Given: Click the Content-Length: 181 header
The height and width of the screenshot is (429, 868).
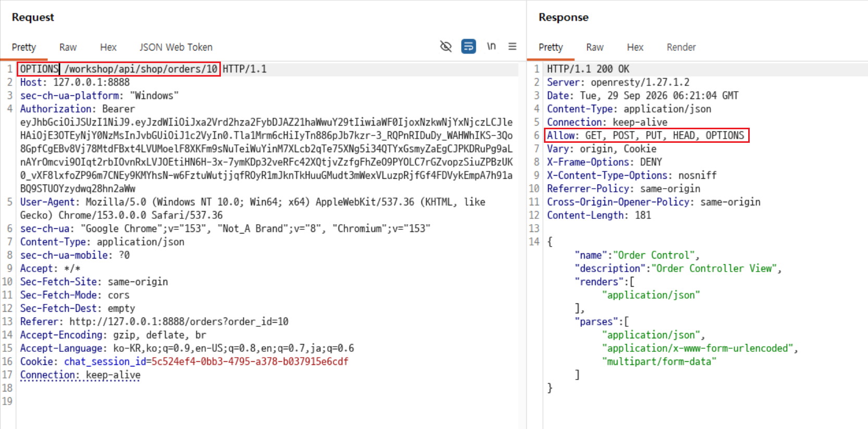Looking at the screenshot, I should click(x=599, y=215).
